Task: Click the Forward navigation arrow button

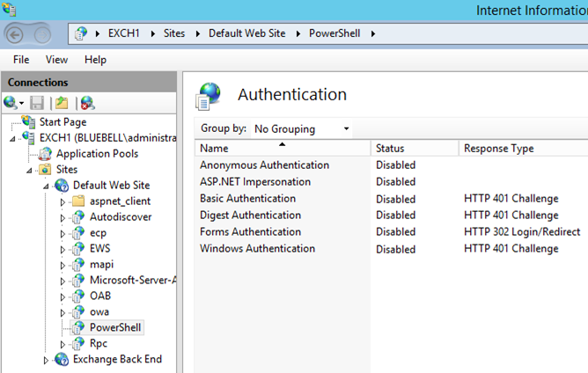Action: coord(42,35)
